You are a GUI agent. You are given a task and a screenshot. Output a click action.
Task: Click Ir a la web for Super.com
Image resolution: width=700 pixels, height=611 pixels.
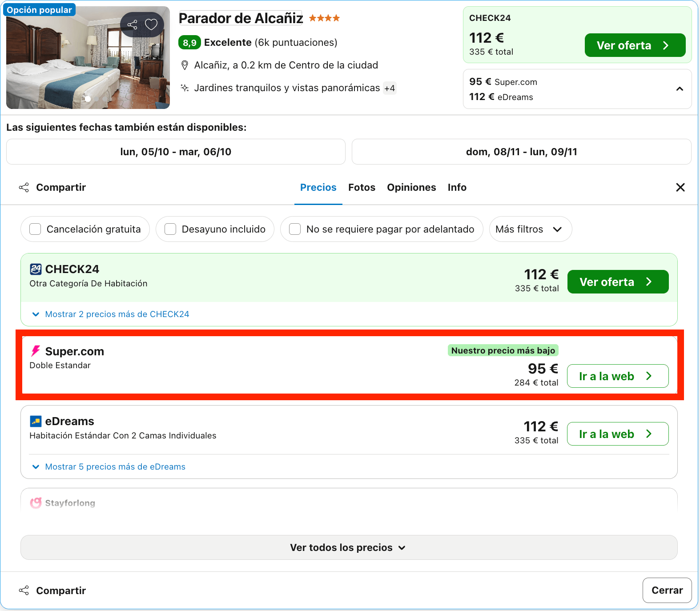coord(618,376)
